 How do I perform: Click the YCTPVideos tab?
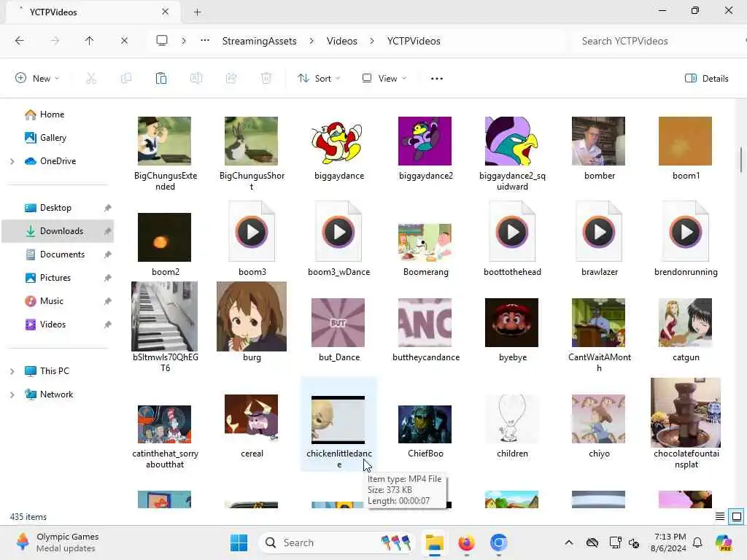[93, 12]
